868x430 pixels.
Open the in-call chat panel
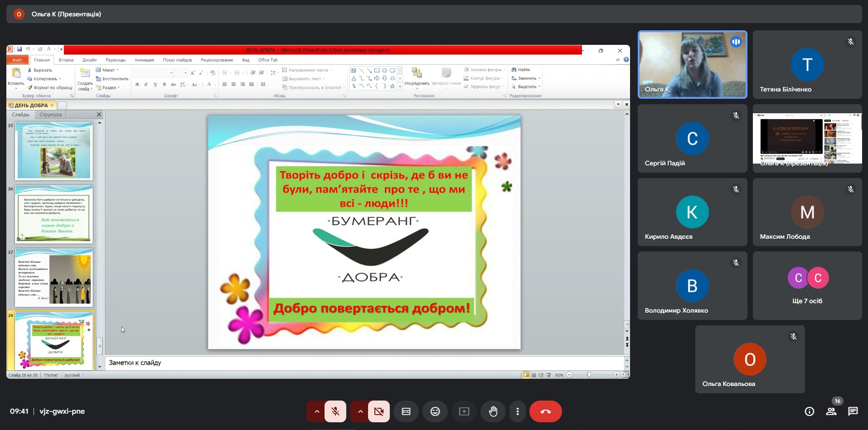[853, 411]
